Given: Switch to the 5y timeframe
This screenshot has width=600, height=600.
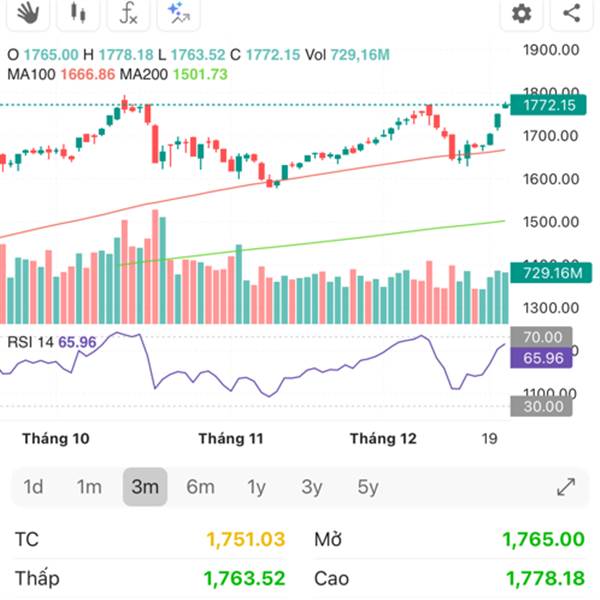Looking at the screenshot, I should pyautogui.click(x=368, y=487).
